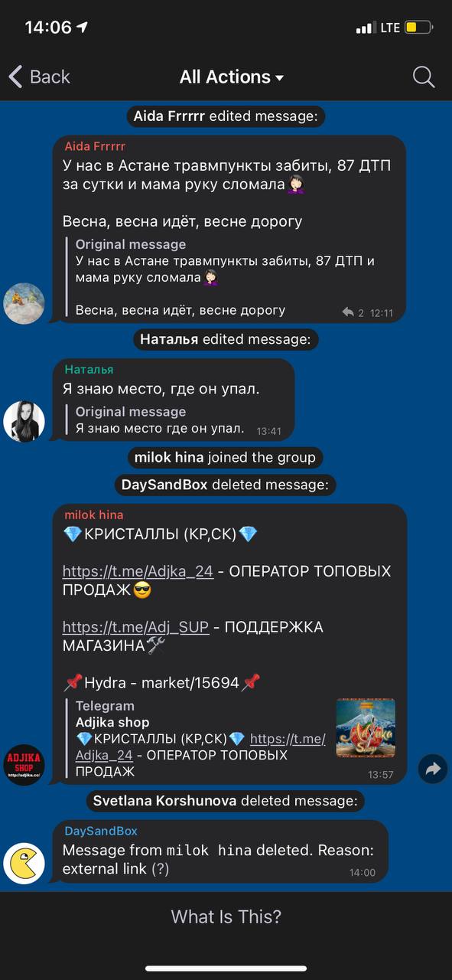Open the link in the Adjika shop preview text
Viewport: 452px width, 980px height.
point(201,746)
